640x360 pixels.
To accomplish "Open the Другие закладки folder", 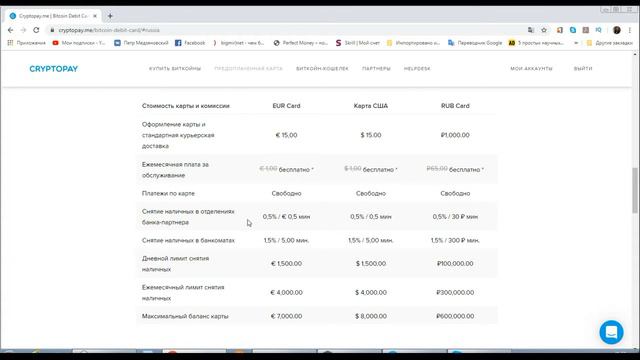I will [609, 43].
